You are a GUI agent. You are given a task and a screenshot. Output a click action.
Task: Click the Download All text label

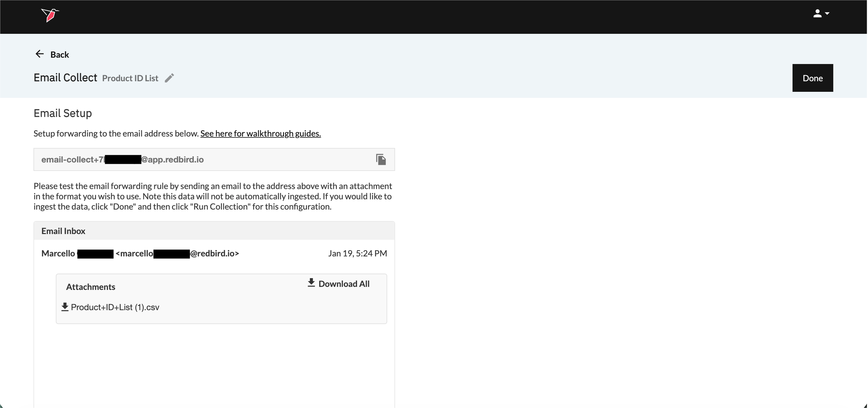344,284
